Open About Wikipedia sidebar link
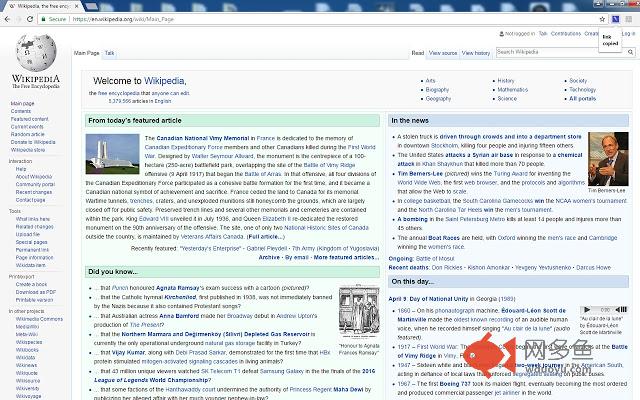The width and height of the screenshot is (640, 400). [x=34, y=177]
